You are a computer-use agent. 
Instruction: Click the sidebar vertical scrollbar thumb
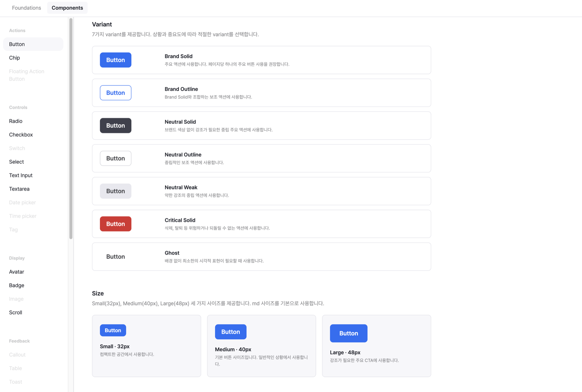71,129
